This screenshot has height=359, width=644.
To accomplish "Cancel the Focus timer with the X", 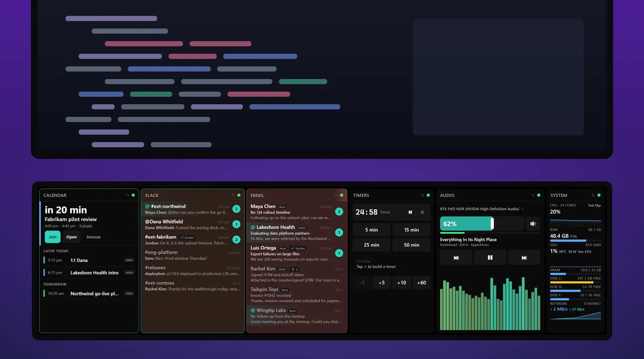I will coord(422,212).
